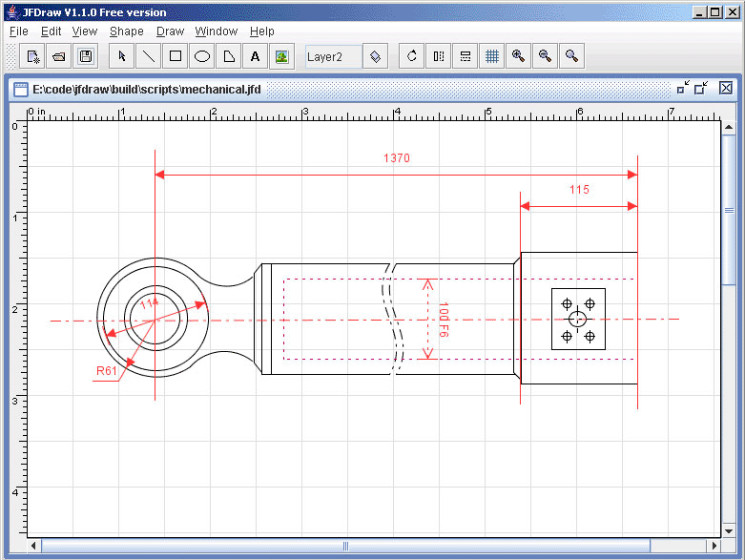
Task: Open the Shape menu
Action: (126, 31)
